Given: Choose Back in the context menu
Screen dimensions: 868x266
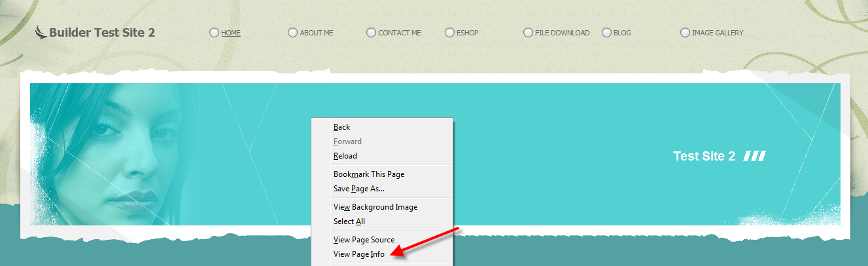Looking at the screenshot, I should pyautogui.click(x=342, y=127).
